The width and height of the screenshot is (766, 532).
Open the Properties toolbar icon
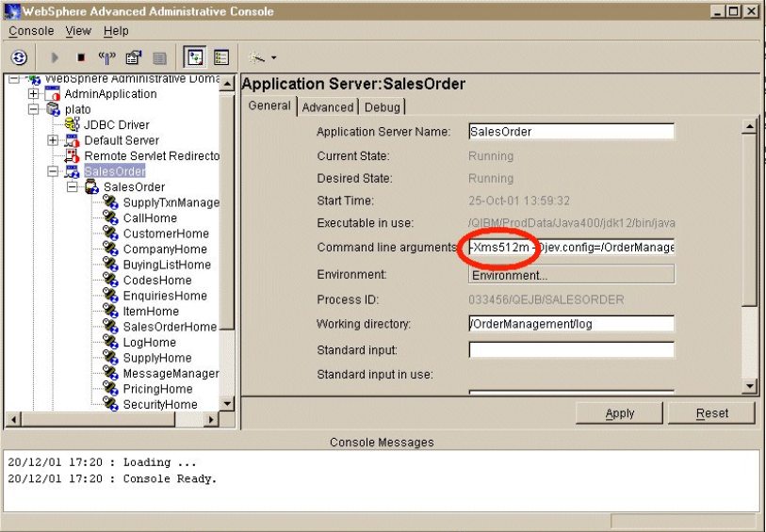134,57
